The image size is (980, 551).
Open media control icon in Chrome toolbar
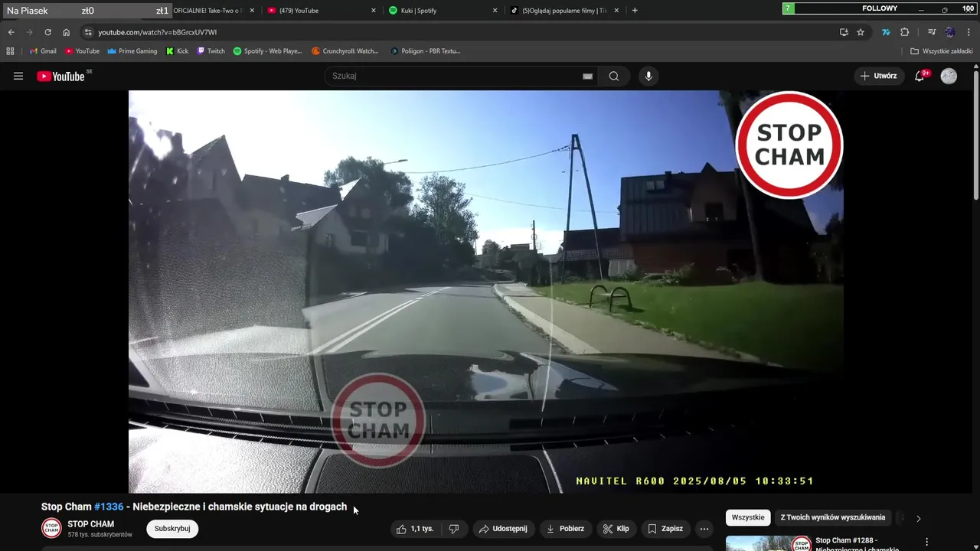click(932, 32)
